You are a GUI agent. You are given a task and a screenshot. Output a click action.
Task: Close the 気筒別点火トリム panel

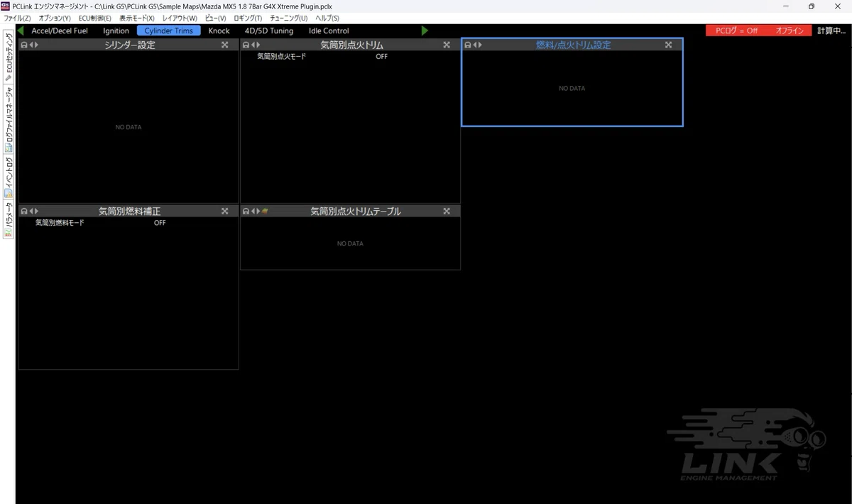447,45
